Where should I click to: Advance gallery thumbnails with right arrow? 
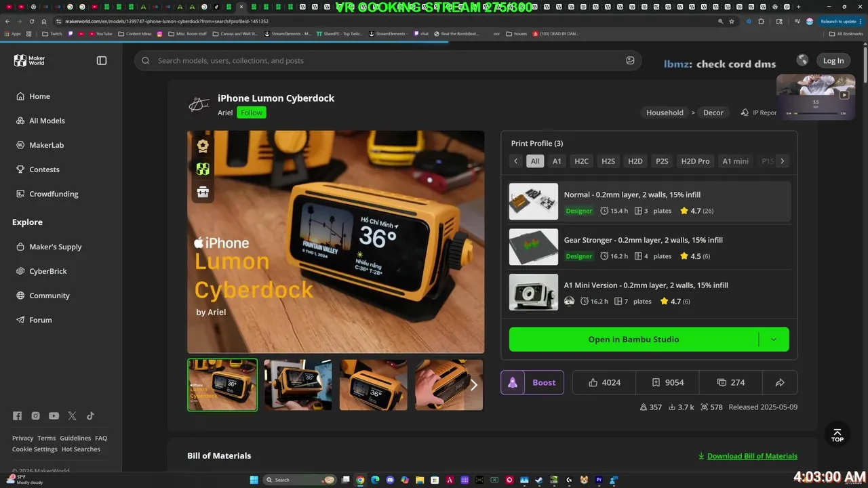click(474, 385)
